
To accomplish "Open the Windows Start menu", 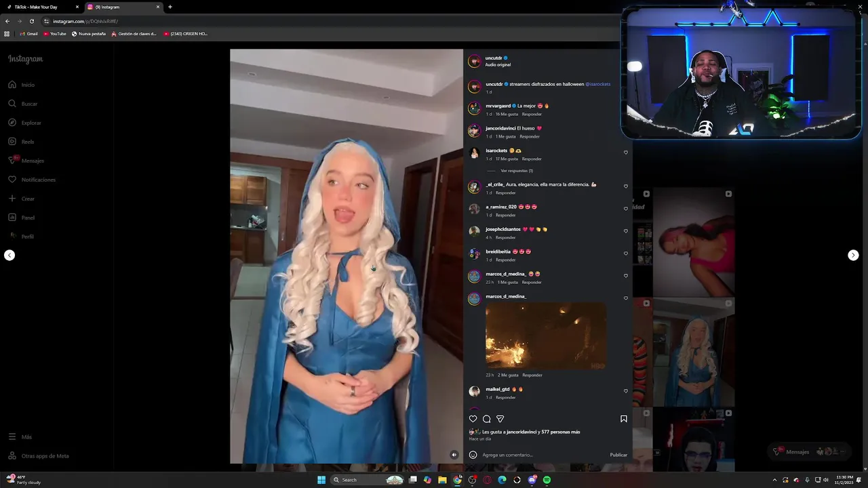I will [321, 480].
